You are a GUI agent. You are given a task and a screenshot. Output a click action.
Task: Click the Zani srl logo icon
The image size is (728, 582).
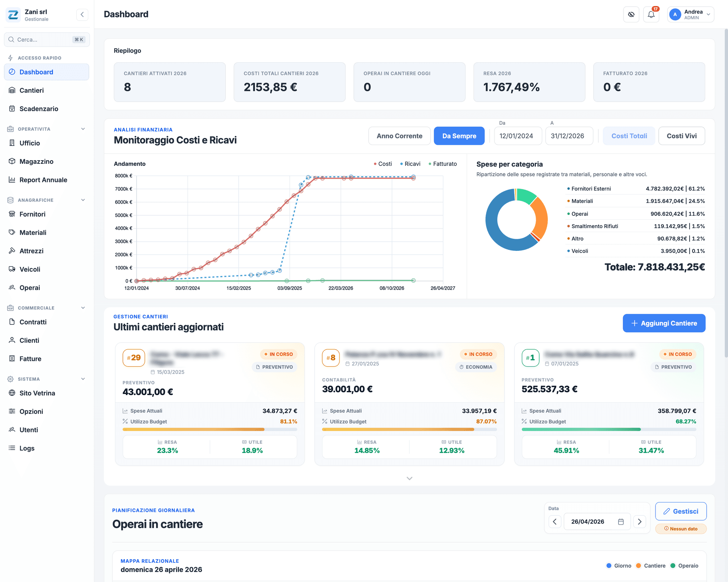point(13,15)
